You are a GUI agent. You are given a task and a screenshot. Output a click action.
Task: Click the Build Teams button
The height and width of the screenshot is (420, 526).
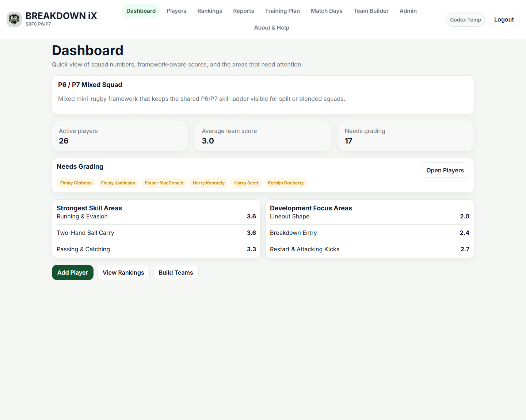tap(176, 272)
